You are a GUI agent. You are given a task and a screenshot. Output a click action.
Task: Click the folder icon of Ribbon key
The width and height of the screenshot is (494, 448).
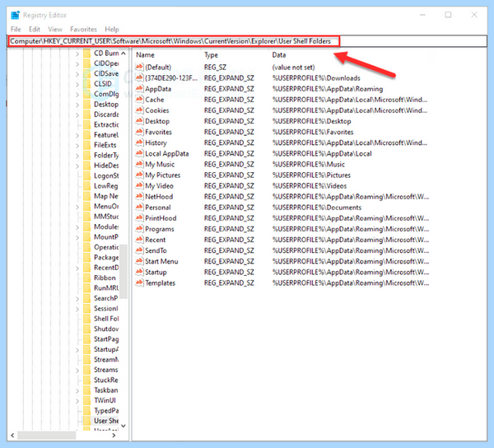point(87,278)
